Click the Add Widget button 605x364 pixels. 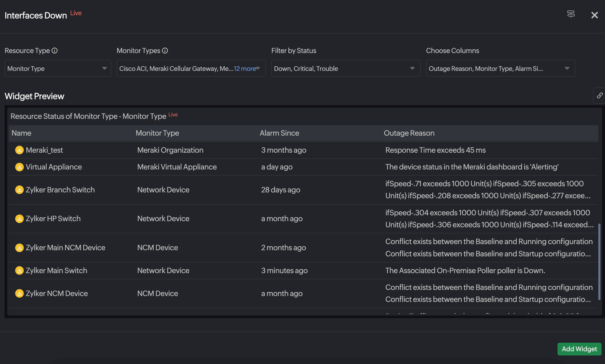(x=579, y=349)
